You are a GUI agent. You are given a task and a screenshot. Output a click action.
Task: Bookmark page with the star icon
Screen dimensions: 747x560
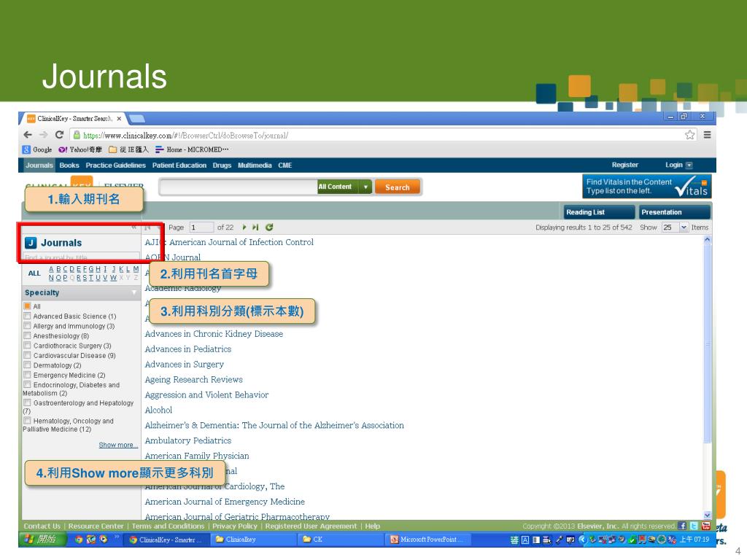coord(689,135)
